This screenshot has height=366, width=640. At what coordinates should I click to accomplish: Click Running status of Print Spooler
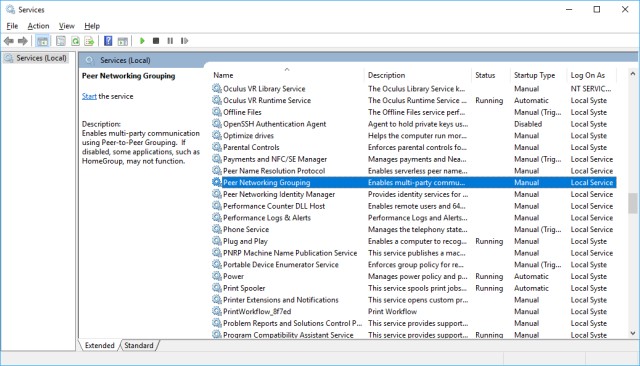489,288
